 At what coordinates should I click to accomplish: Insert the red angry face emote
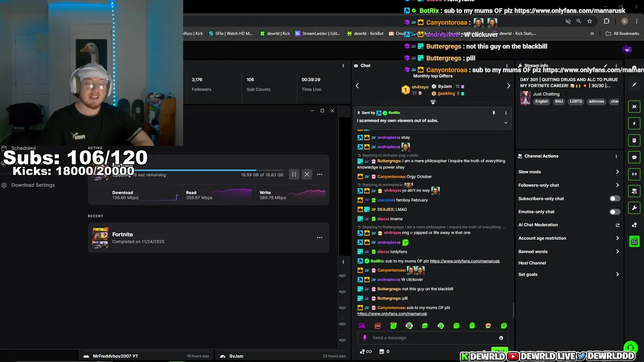(x=378, y=326)
